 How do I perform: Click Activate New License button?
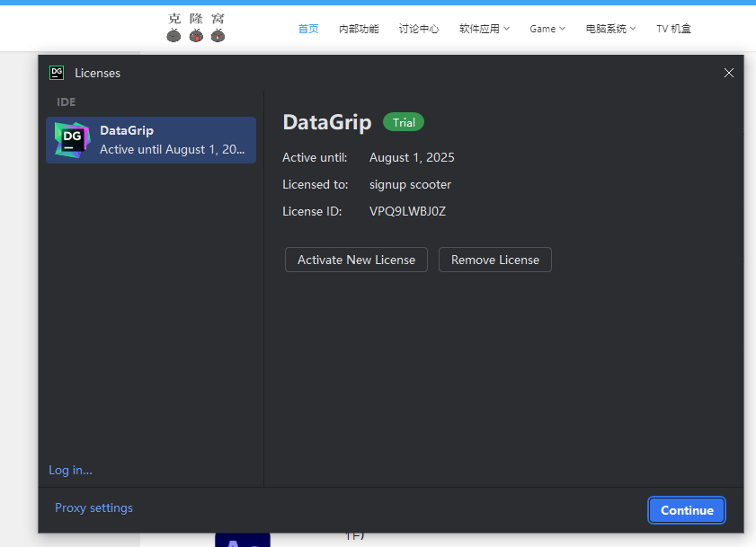(x=356, y=260)
